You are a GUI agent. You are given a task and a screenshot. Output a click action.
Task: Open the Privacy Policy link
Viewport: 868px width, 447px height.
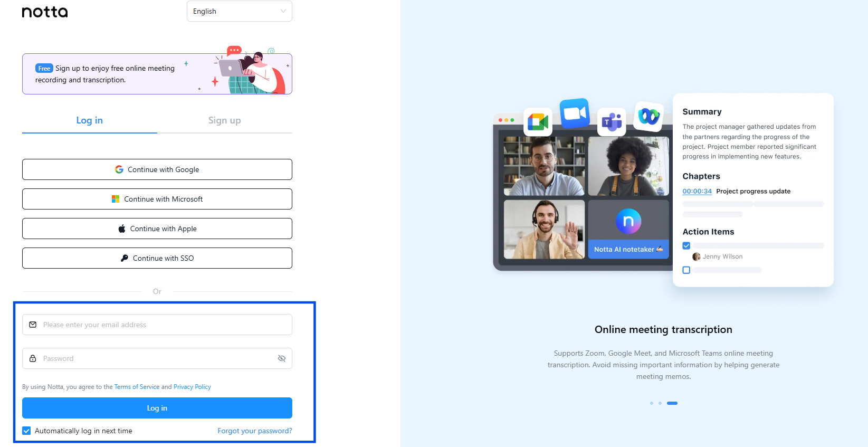point(192,387)
